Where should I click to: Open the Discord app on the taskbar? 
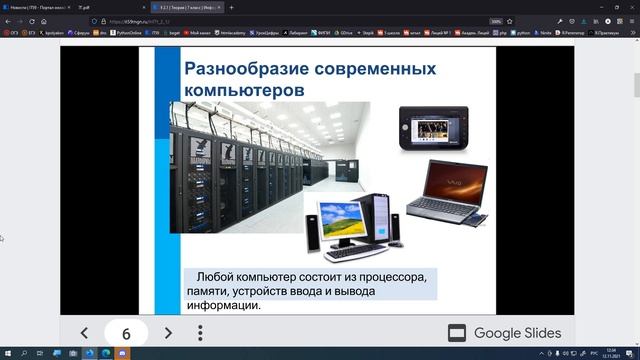122,353
